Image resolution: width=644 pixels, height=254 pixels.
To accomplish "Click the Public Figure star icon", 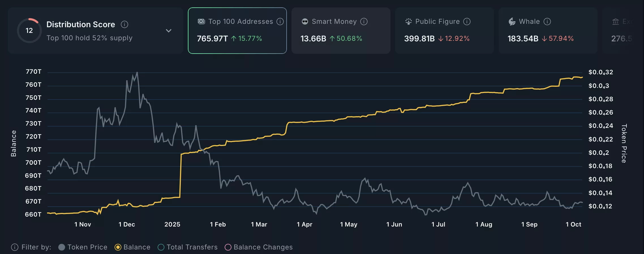I will tap(408, 22).
